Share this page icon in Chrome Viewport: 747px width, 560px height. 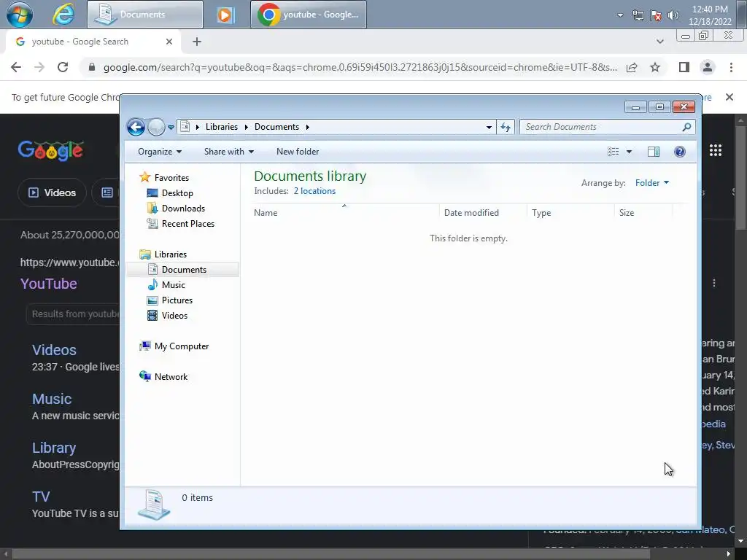(x=632, y=67)
